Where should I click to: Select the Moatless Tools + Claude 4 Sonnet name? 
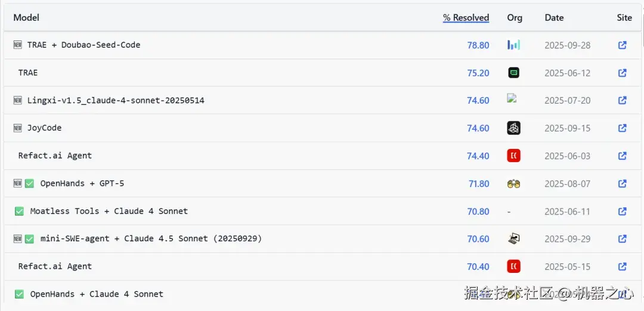[x=109, y=212]
